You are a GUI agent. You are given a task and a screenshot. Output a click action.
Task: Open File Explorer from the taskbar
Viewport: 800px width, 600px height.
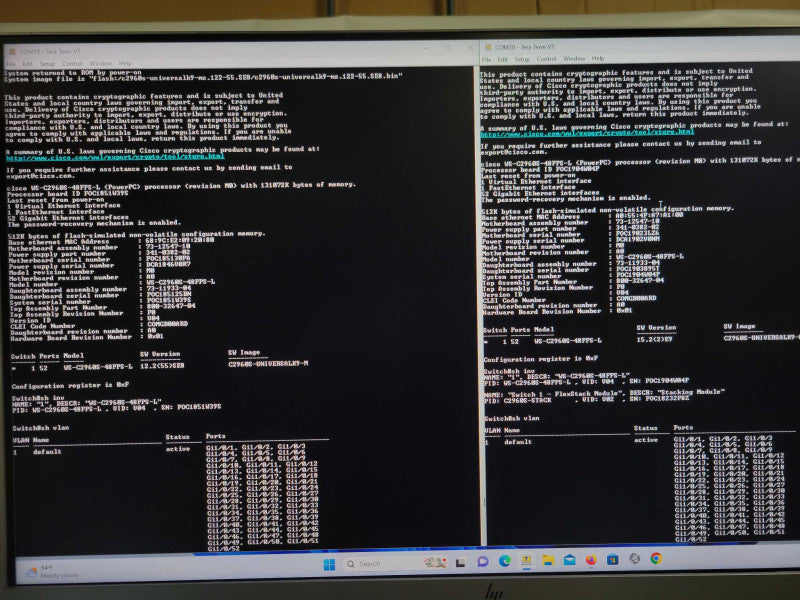tap(548, 560)
